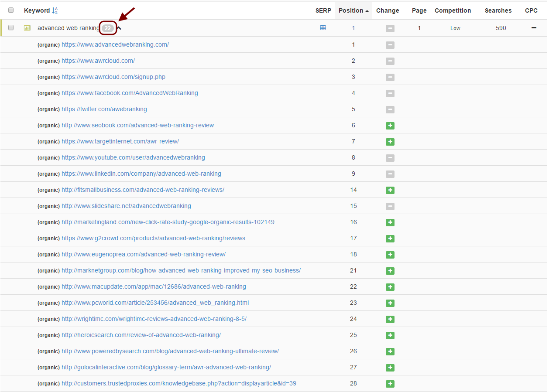Viewport: 549px width, 392px height.
Task: Click the 22 results count badge
Action: pos(108,28)
